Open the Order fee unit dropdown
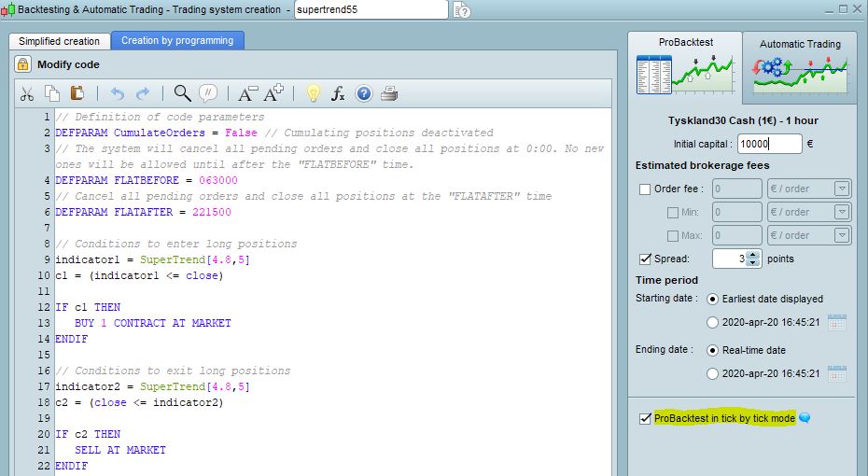This screenshot has width=868, height=476. click(842, 189)
